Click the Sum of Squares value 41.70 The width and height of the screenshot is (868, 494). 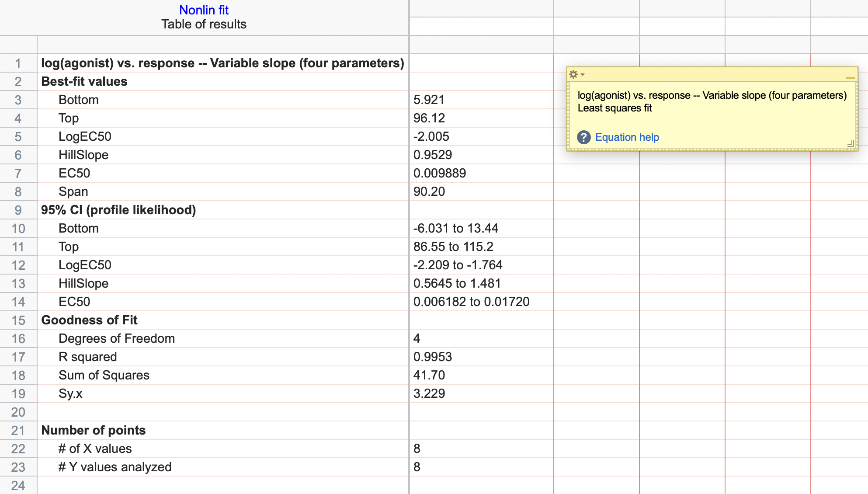429,375
